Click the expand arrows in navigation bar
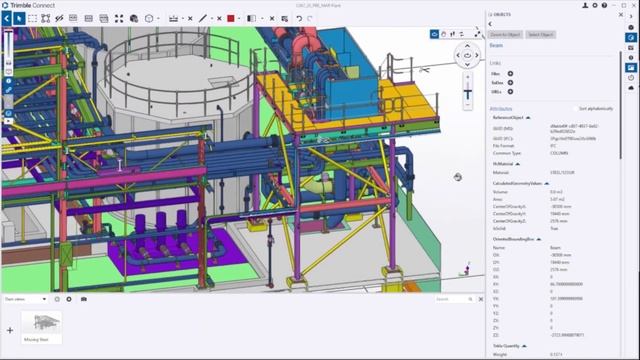Viewport: 640px width, 360px height. pos(478,34)
